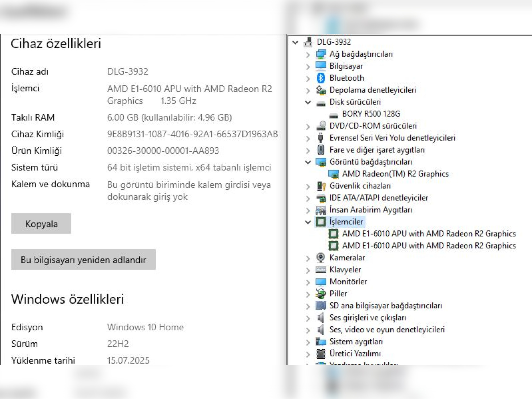Click the Ses girişleri ve çıkışları speaker icon
This screenshot has height=399, width=532.
click(321, 318)
